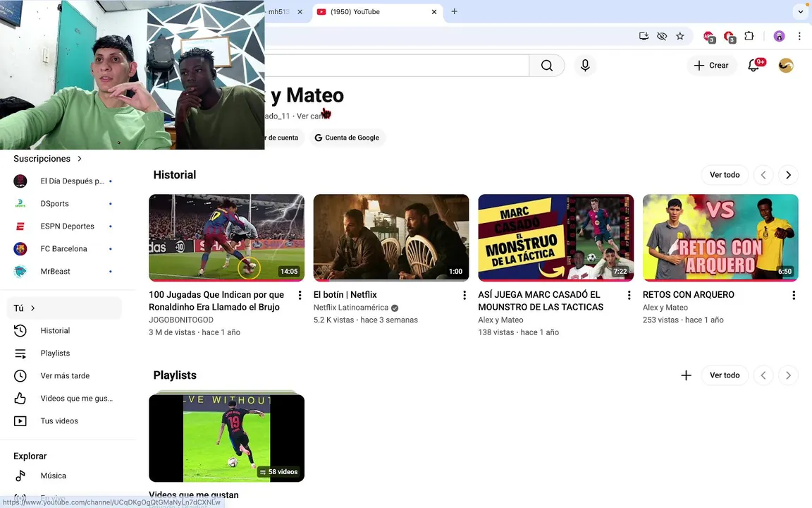Open Música under Explorar
The image size is (812, 508).
[x=64, y=476]
